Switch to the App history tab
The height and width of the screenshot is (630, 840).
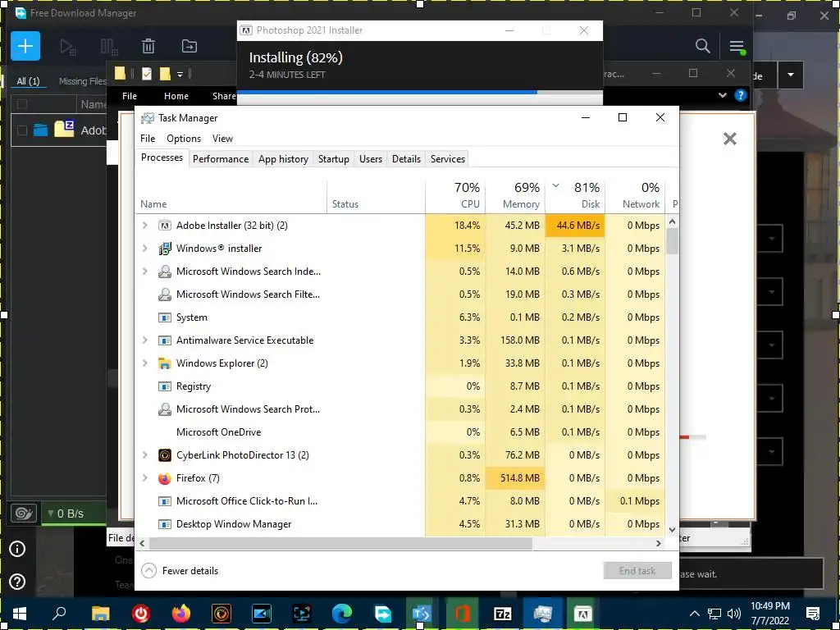pyautogui.click(x=283, y=159)
